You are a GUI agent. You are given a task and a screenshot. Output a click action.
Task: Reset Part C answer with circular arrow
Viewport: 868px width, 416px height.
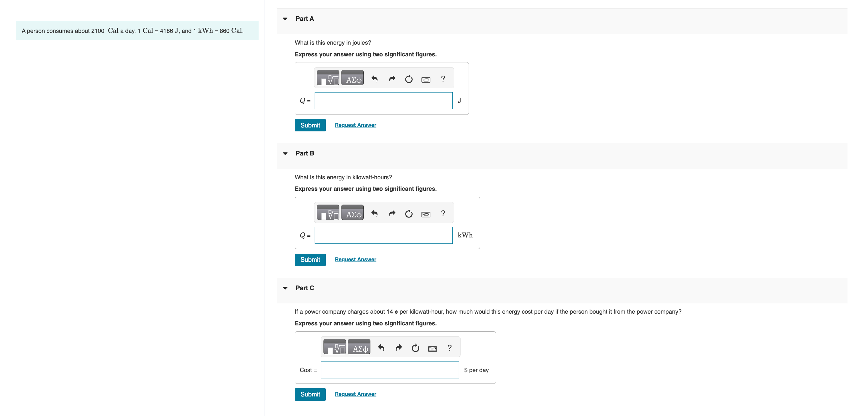click(415, 348)
